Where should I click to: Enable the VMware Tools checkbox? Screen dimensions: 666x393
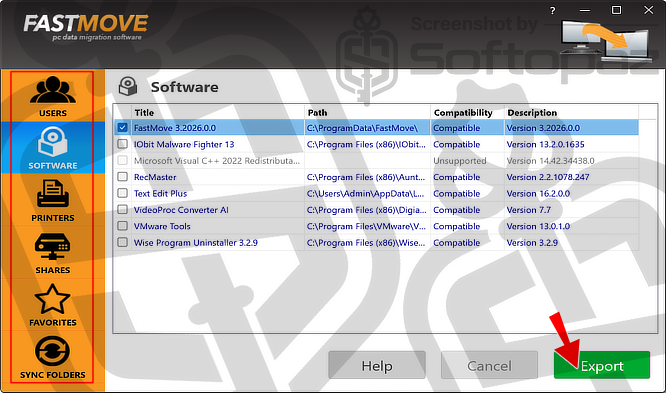[123, 226]
